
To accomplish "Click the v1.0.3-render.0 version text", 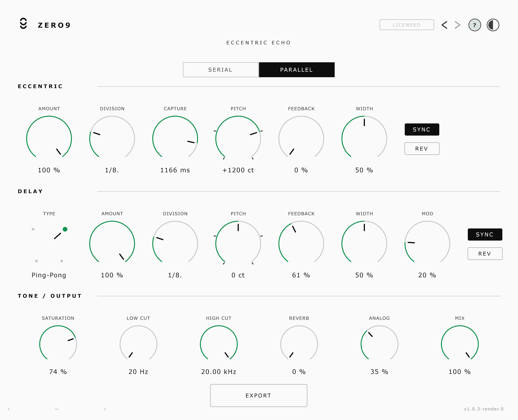I will tap(484, 409).
